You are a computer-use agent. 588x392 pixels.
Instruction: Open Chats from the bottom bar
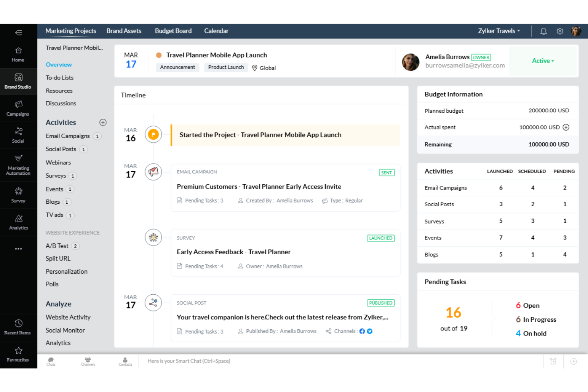click(x=51, y=361)
